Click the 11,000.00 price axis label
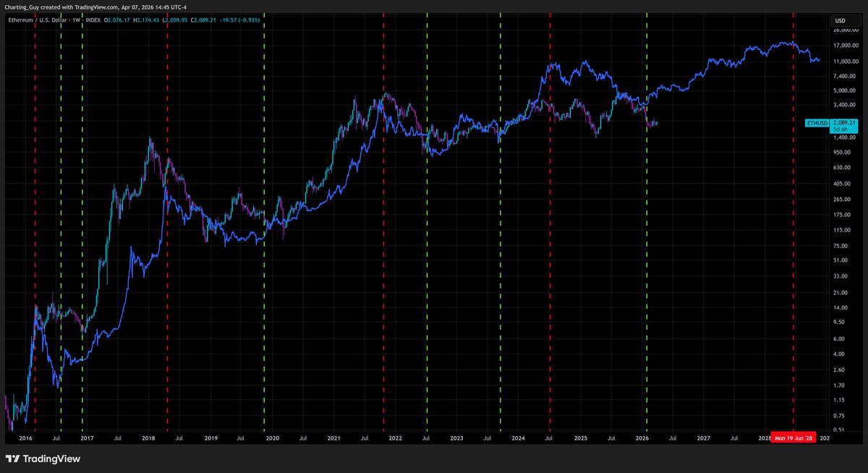Screen dimensions: 868x473 click(x=846, y=61)
